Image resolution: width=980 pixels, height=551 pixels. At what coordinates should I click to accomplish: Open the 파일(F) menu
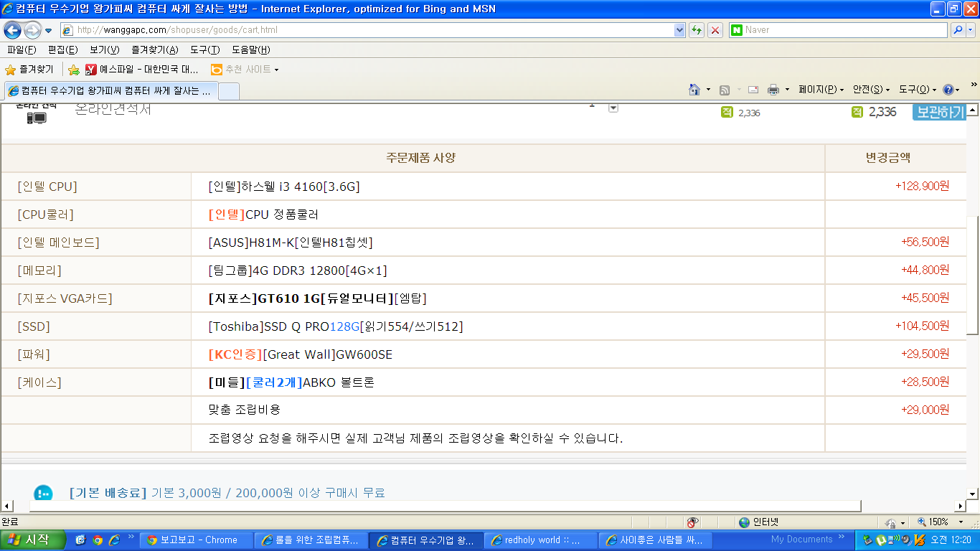pos(22,50)
